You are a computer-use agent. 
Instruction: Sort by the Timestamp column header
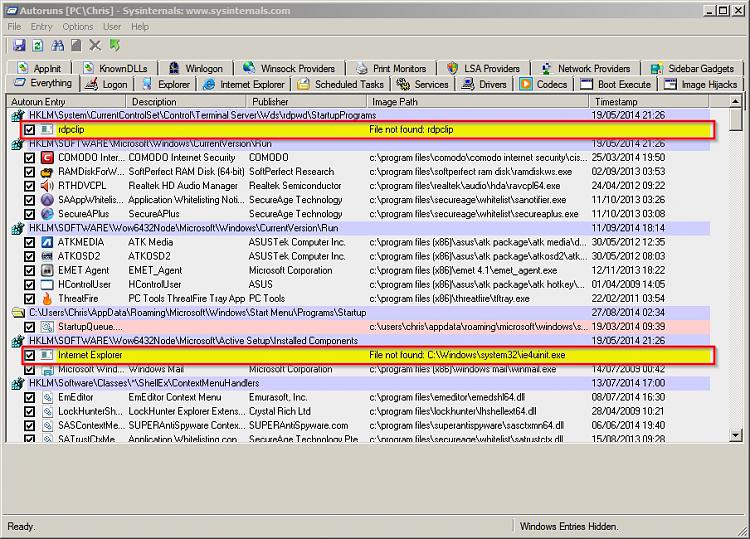tap(649, 101)
